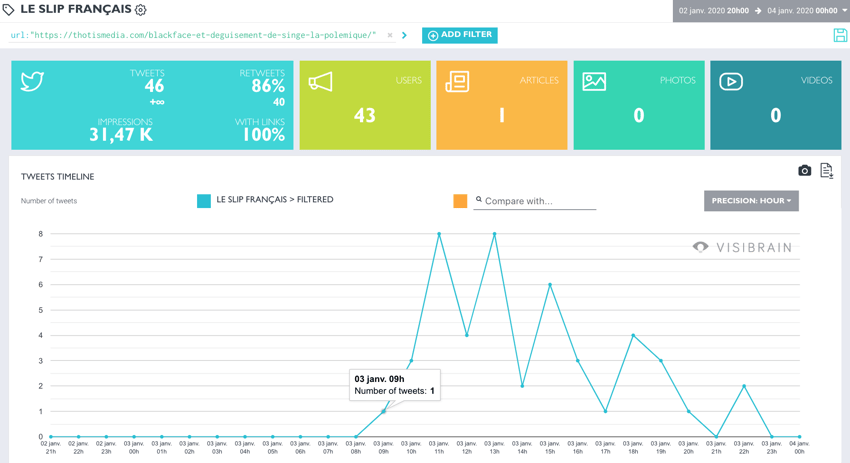Click the tag icon beside the topic title
This screenshot has height=463, width=850.
8,9
